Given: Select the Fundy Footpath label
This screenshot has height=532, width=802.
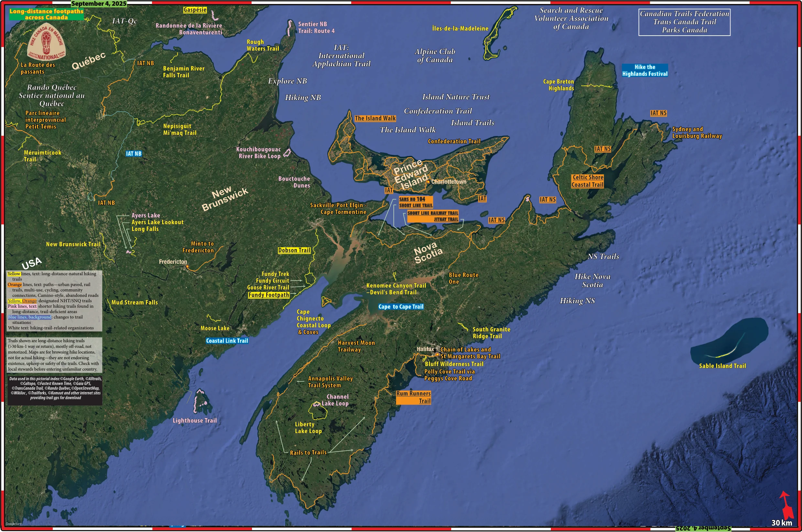Looking at the screenshot, I should (268, 295).
